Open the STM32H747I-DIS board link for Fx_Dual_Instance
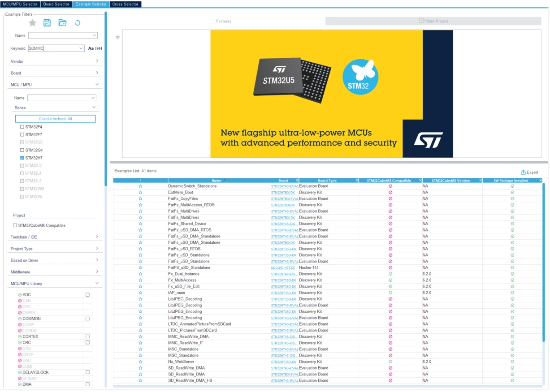 pyautogui.click(x=285, y=274)
